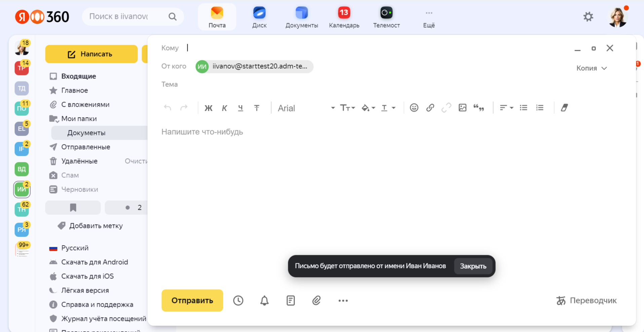Open the text fill color picker

point(368,108)
